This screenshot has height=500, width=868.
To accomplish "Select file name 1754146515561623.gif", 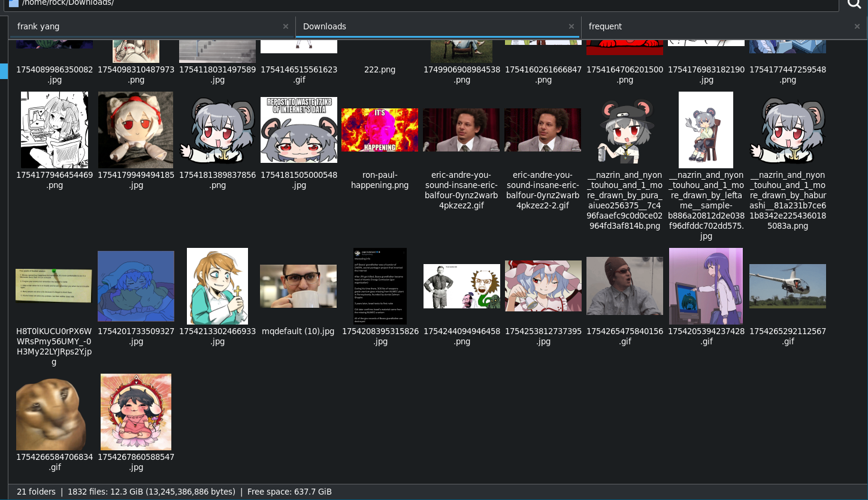I will click(299, 74).
